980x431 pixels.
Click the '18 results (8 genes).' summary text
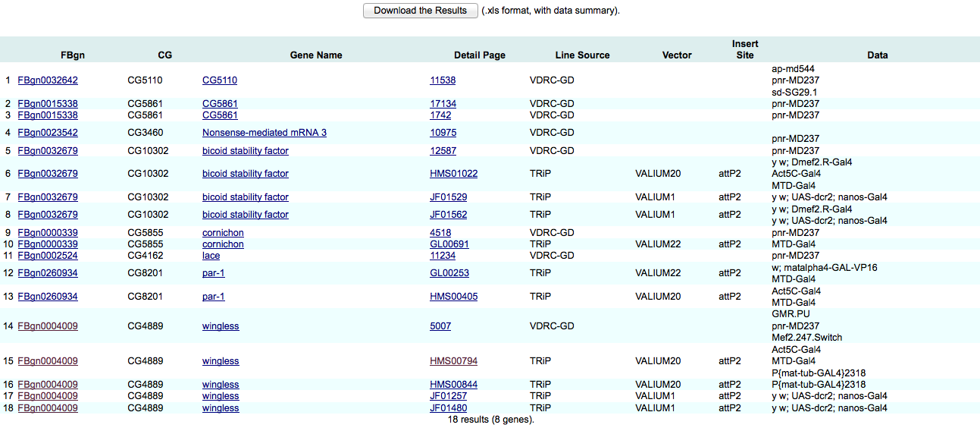pos(490,420)
